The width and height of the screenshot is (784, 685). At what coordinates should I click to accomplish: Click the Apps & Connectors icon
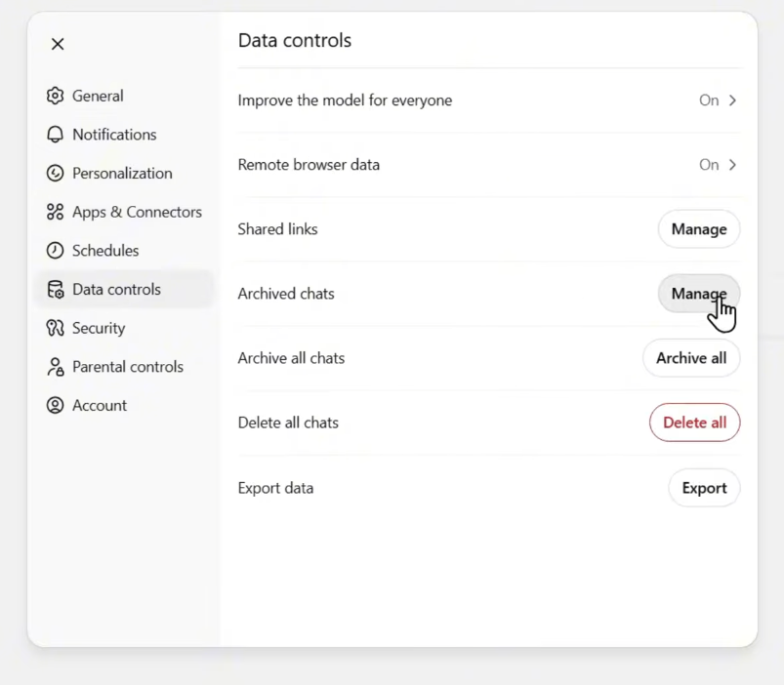[56, 212]
